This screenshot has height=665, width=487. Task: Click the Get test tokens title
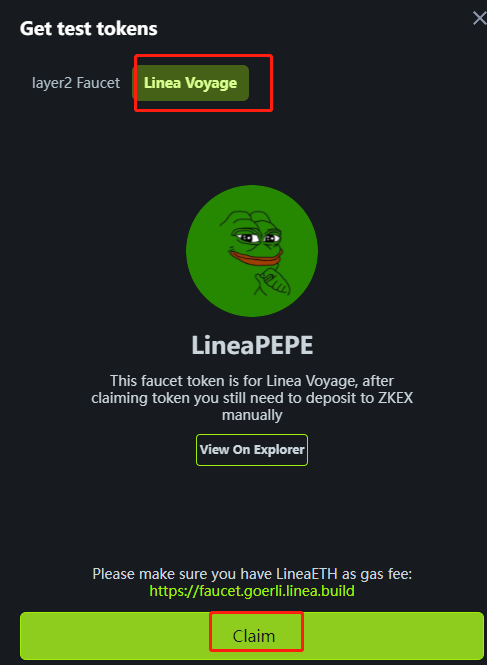(x=89, y=29)
